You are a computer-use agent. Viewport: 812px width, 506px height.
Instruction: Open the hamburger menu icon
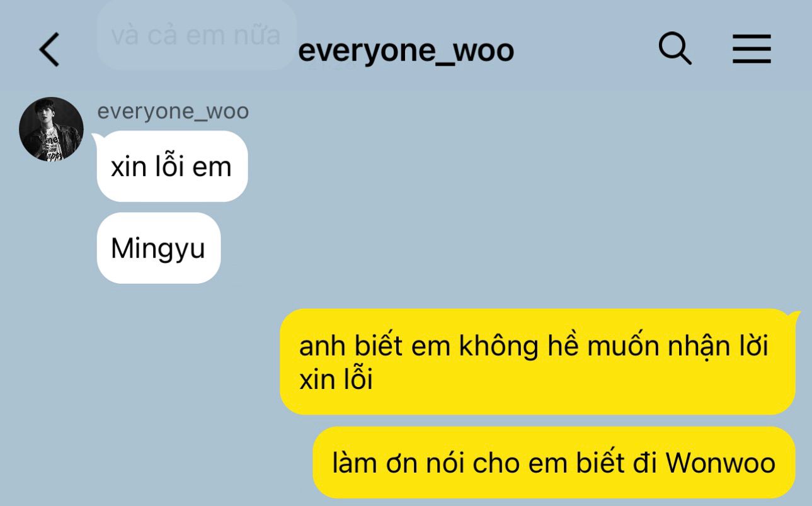752,49
